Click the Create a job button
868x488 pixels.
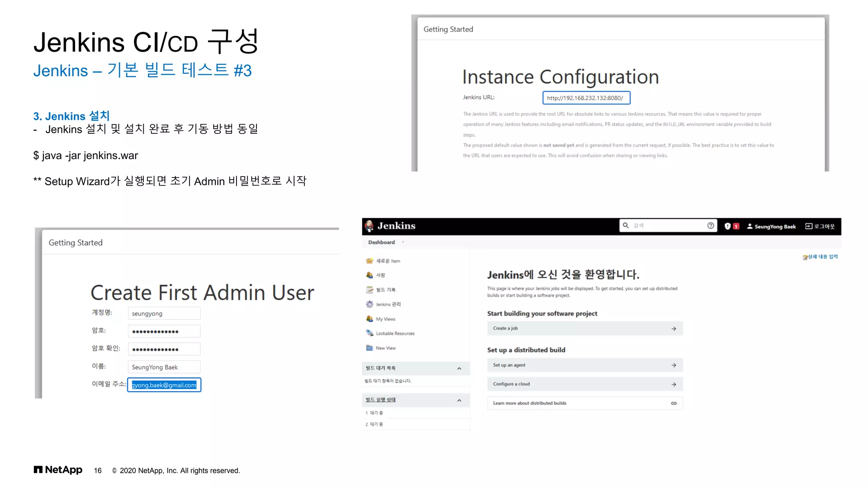[585, 328]
